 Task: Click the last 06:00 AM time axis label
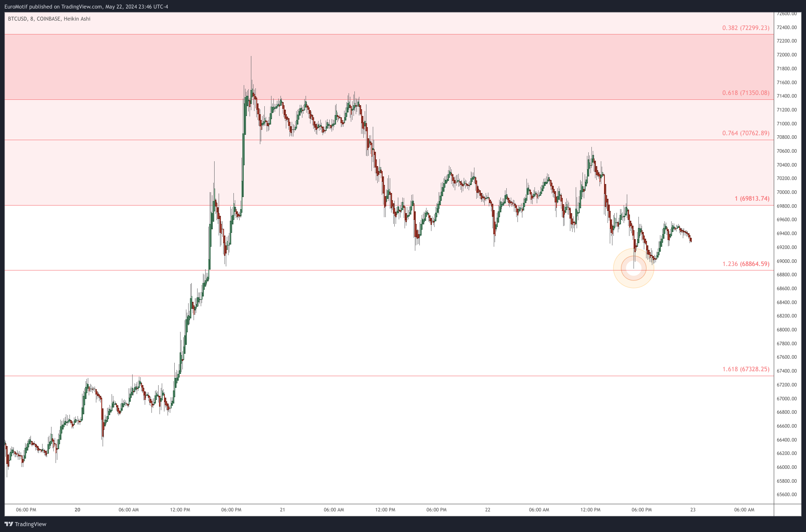(744, 510)
